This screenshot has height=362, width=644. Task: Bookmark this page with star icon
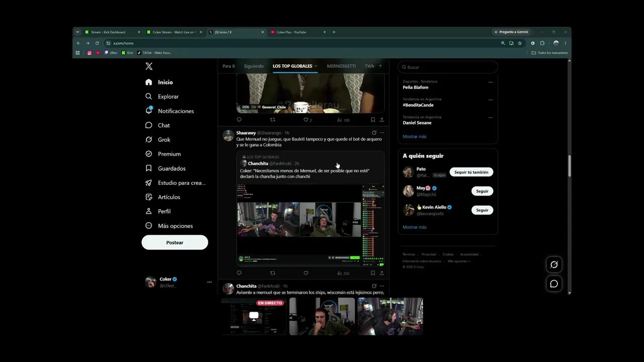[520, 43]
